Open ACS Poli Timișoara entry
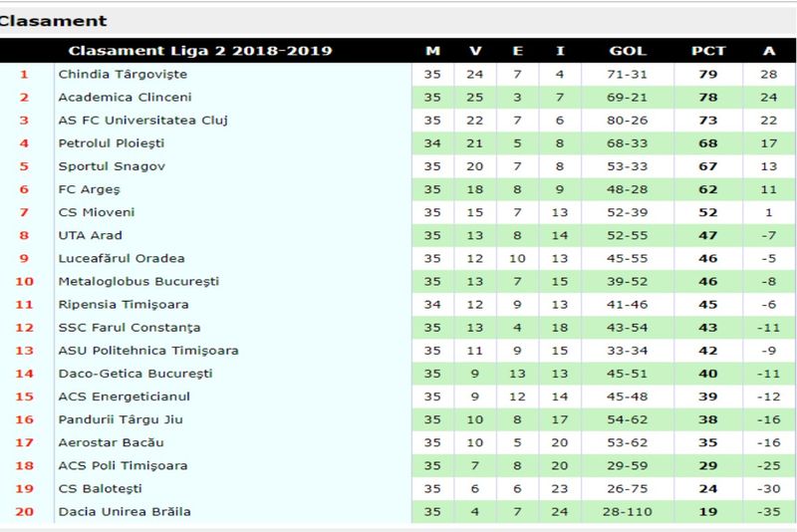The width and height of the screenshot is (797, 532). 121,466
